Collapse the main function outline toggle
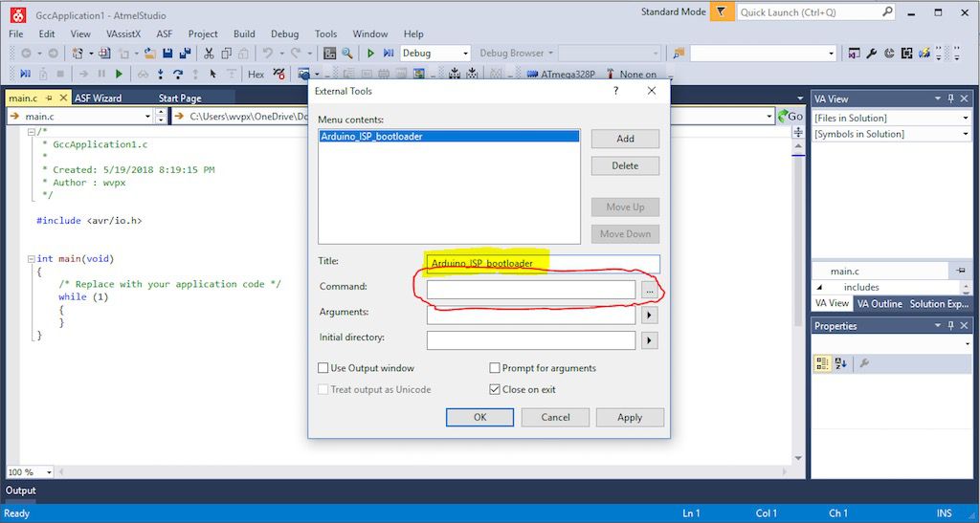Screen dimensions: 980x523 (x=32, y=258)
